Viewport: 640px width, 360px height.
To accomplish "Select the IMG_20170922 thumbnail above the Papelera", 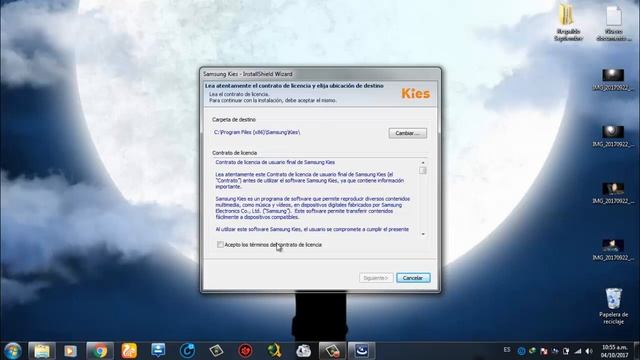I will (613, 250).
